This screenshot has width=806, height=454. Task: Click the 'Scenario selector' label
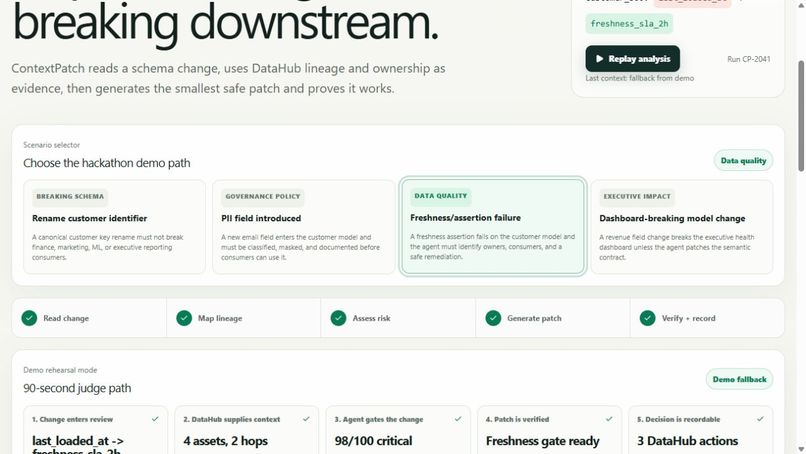(51, 145)
